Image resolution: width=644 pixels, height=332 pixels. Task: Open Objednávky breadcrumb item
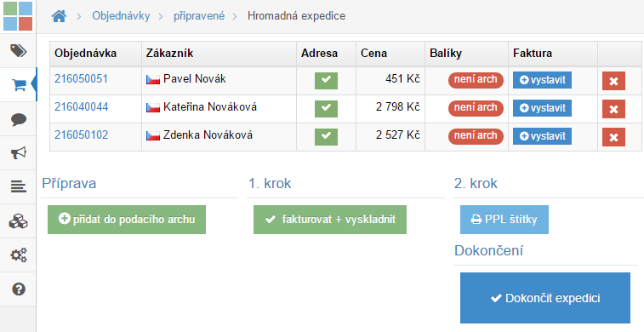tap(121, 16)
